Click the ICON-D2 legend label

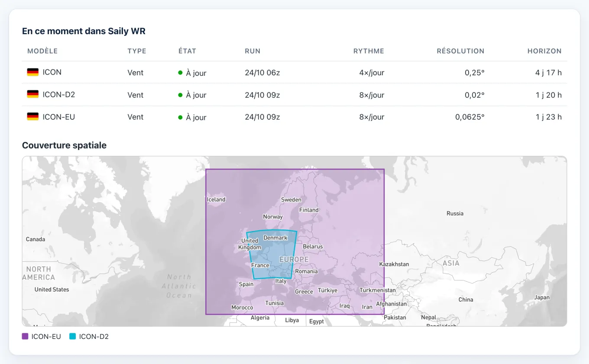pos(94,336)
